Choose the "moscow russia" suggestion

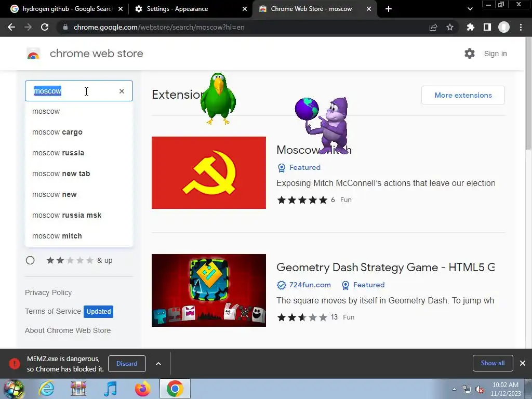79,153
